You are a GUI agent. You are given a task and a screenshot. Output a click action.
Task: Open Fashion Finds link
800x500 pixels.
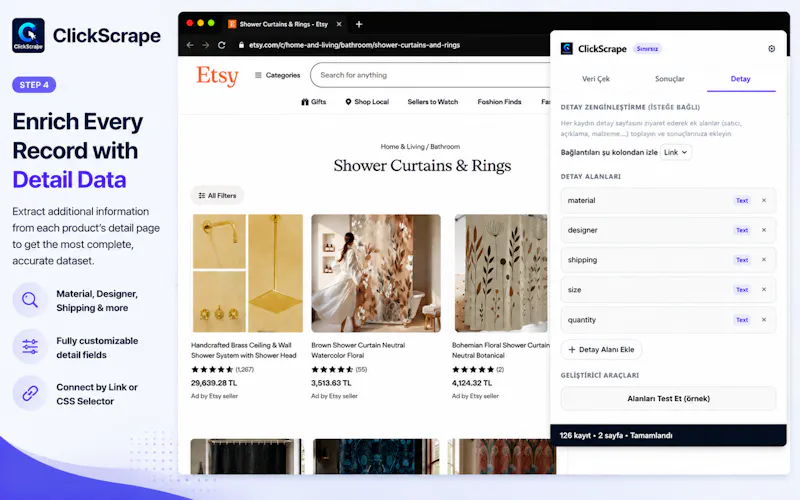499,102
